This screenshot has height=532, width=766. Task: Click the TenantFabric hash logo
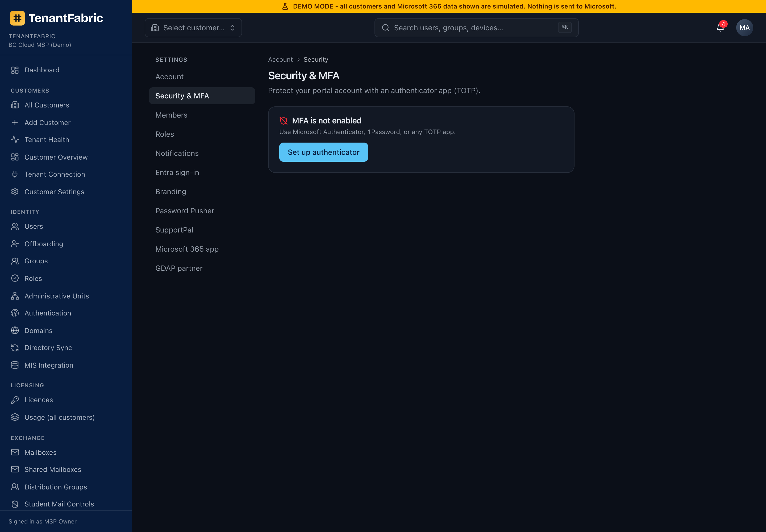click(x=17, y=18)
